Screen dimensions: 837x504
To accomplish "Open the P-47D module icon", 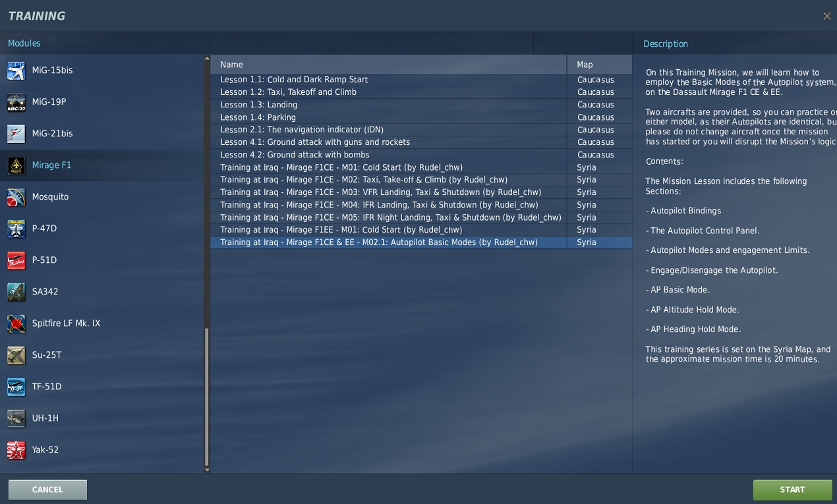I will 16,229.
